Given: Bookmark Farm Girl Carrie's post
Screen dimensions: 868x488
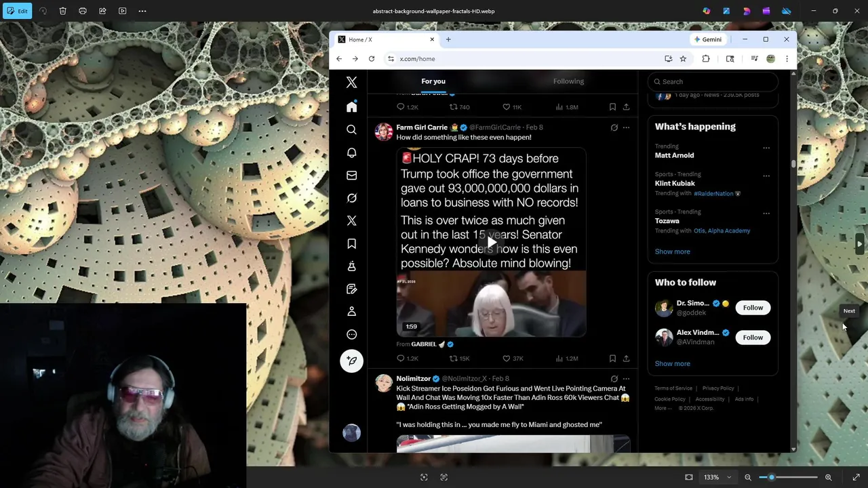Looking at the screenshot, I should point(612,359).
